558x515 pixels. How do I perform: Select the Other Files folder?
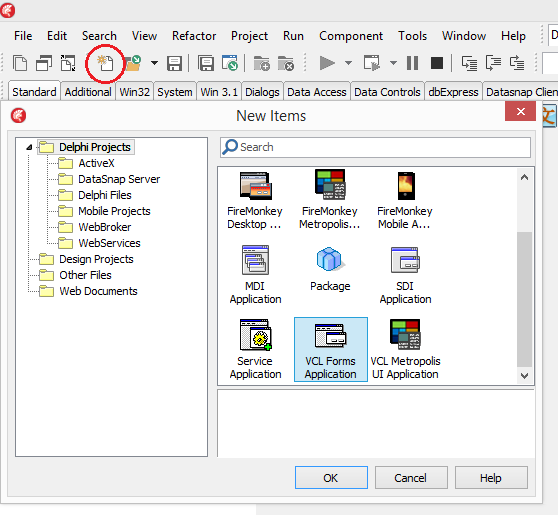tap(85, 275)
